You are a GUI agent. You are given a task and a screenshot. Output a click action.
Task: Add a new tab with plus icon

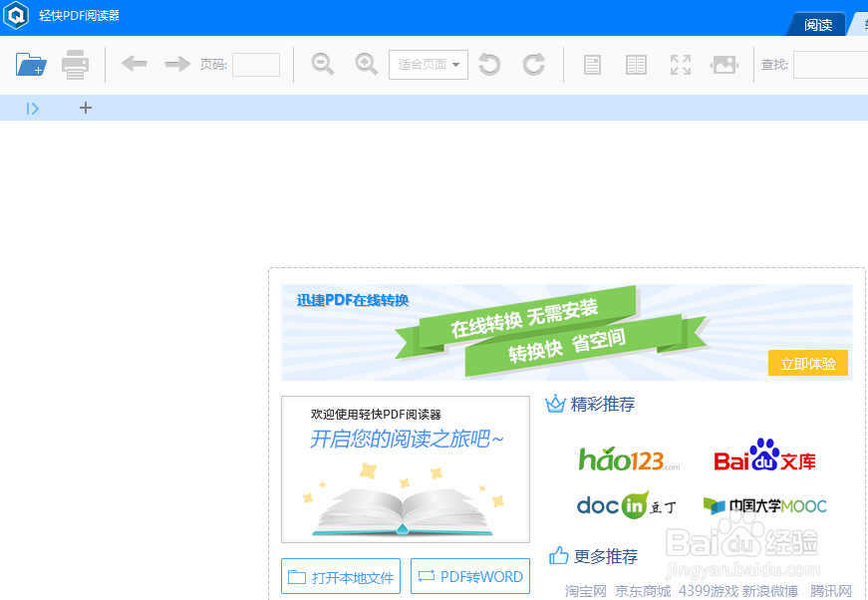coord(86,108)
